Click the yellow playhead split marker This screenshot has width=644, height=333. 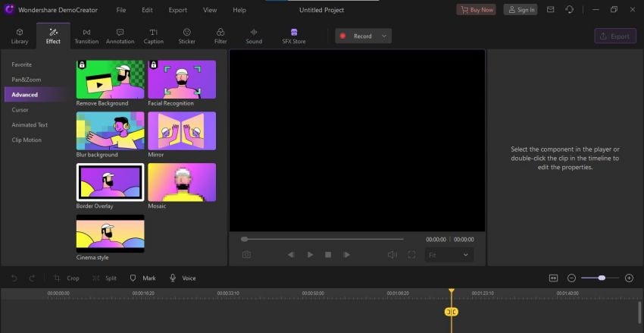pos(452,312)
